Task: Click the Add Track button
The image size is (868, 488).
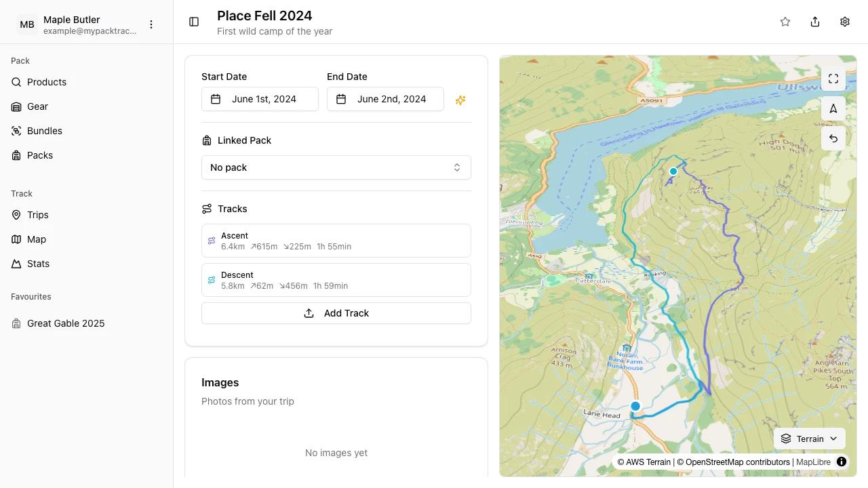Action: (x=336, y=313)
